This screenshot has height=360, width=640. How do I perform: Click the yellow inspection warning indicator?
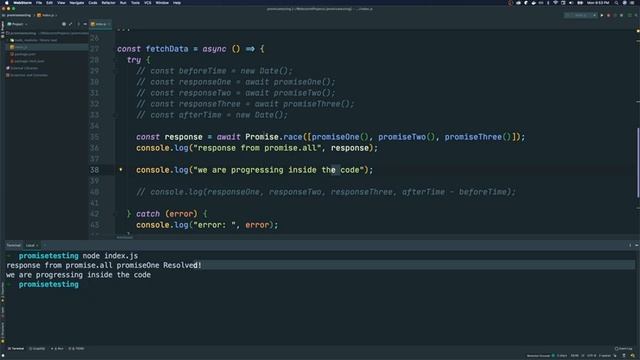point(638,31)
